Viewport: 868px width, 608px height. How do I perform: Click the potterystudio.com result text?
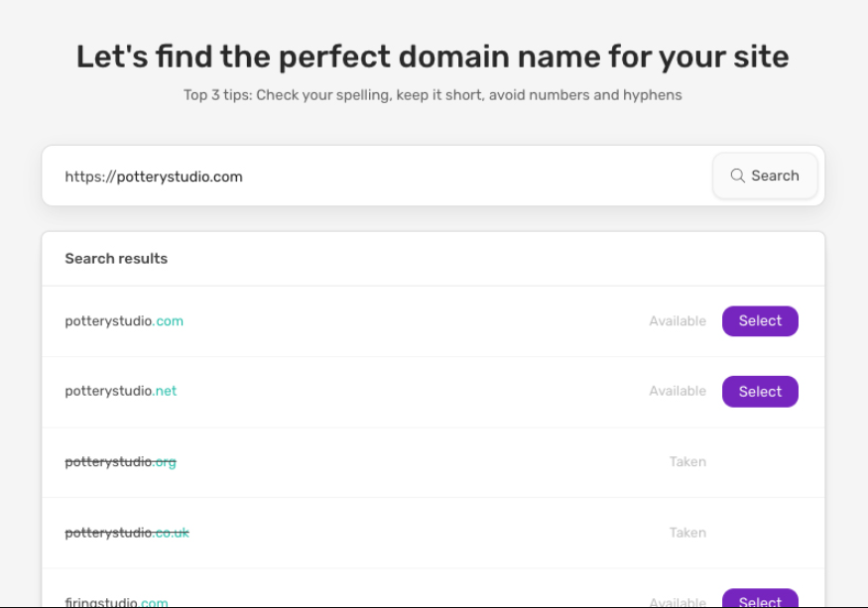124,321
